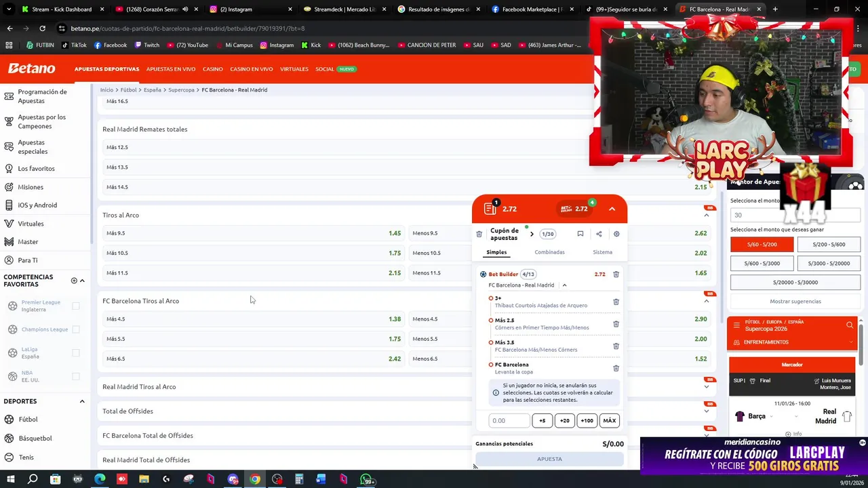Delete Córners en Primer Tiempo selection
The width and height of the screenshot is (868, 488).
tap(616, 324)
